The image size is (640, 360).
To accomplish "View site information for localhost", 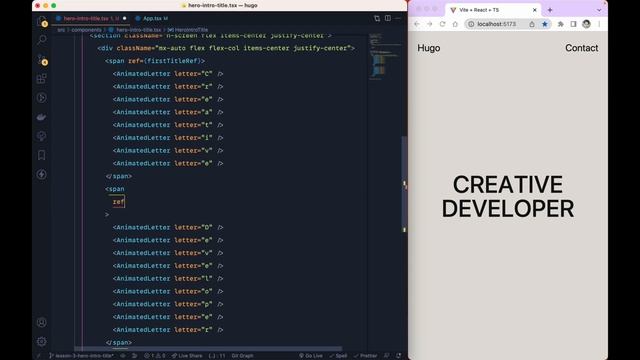I will click(471, 24).
